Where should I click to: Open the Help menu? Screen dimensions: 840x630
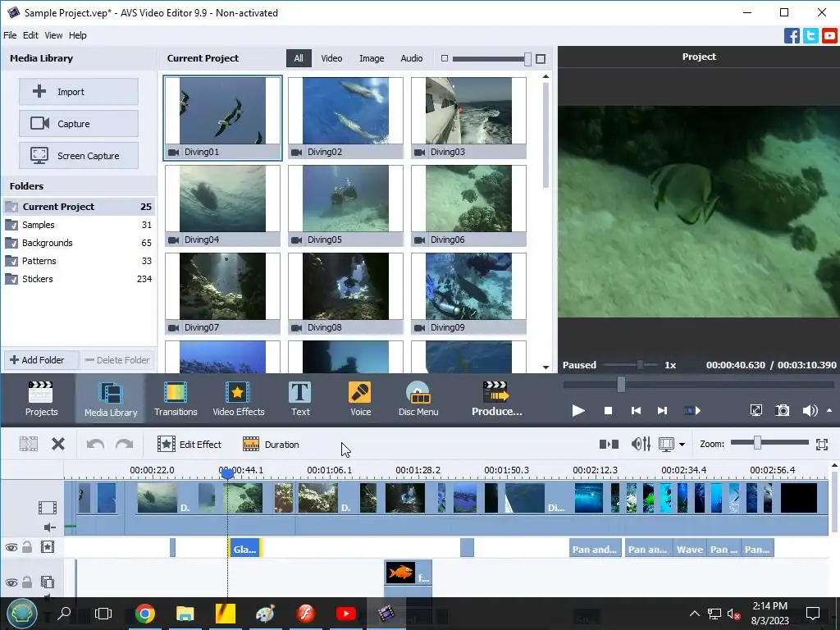(x=78, y=35)
